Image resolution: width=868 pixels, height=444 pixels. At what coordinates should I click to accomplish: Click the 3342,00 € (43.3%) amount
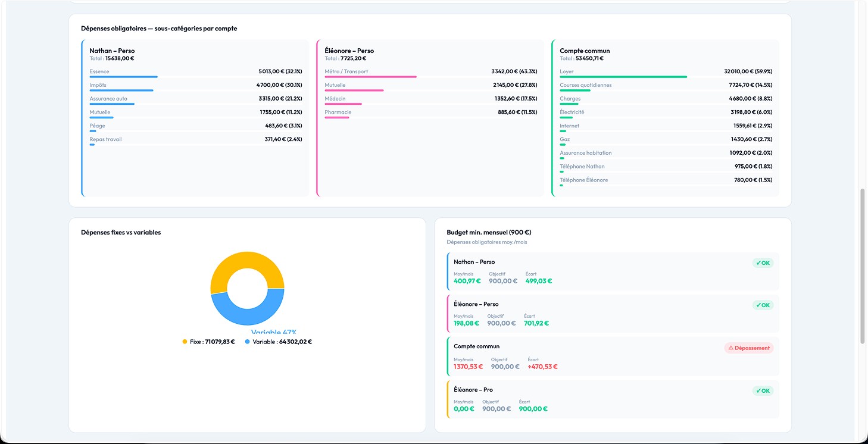click(x=514, y=71)
